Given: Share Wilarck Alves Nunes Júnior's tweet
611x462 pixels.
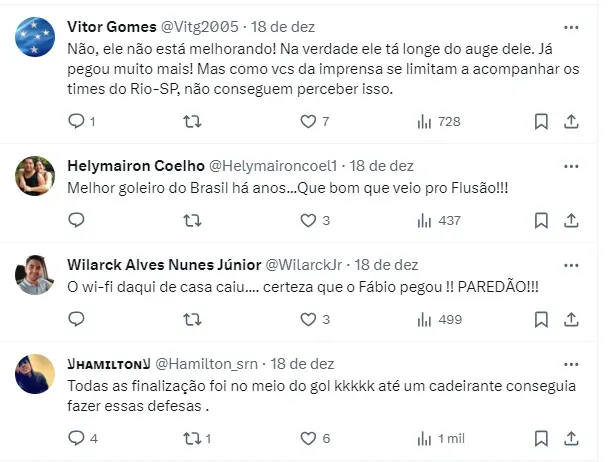Looking at the screenshot, I should pos(571,319).
